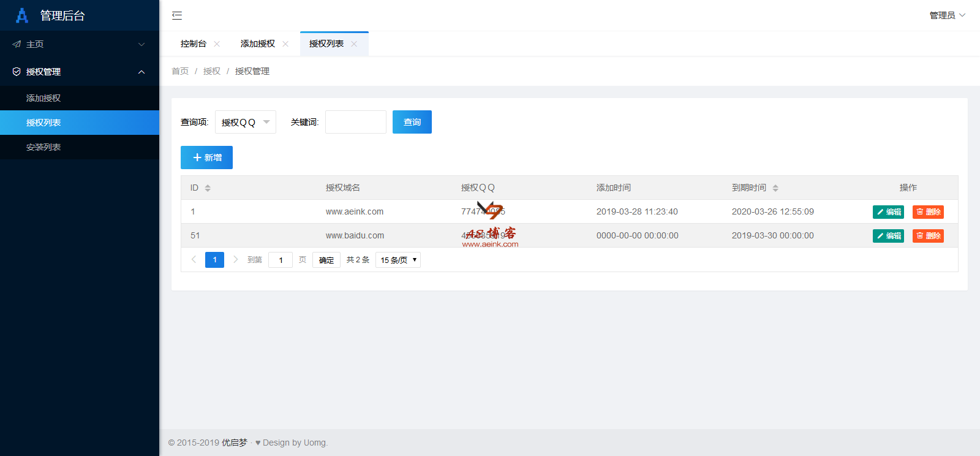Click the admin backend logo icon

22,15
